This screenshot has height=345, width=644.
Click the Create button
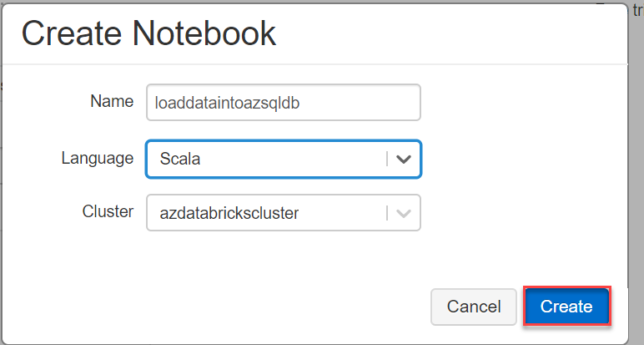coord(566,307)
